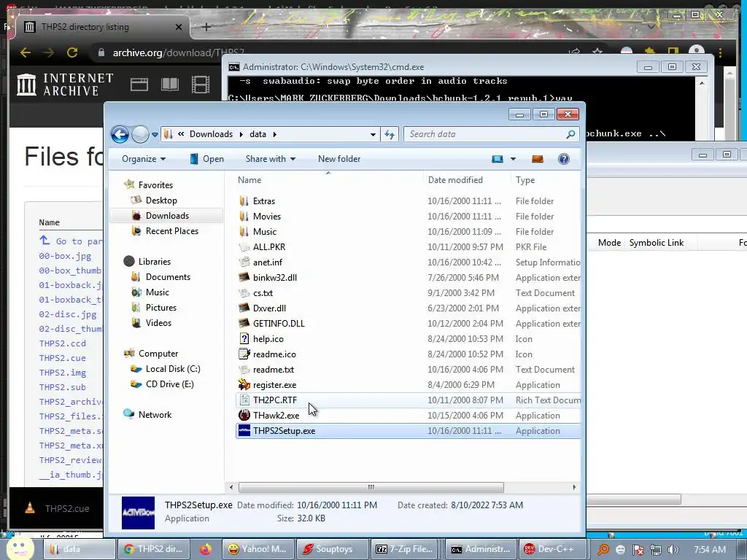Select THPS2Setup.exe file
The image size is (747, 560).
pos(409,431)
